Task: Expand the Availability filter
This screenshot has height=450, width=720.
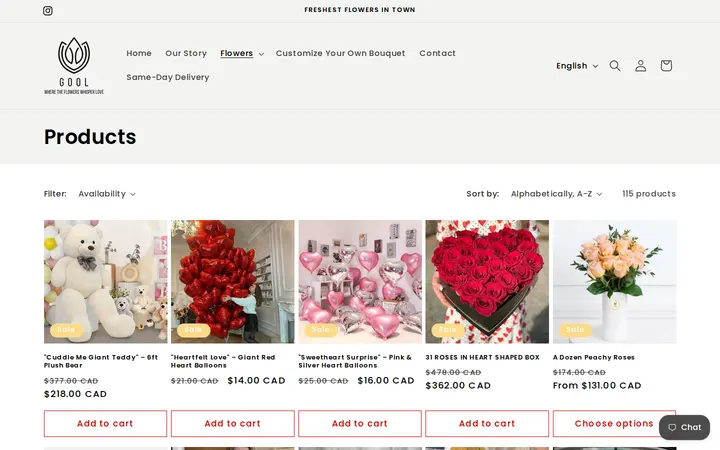Action: 107,194
